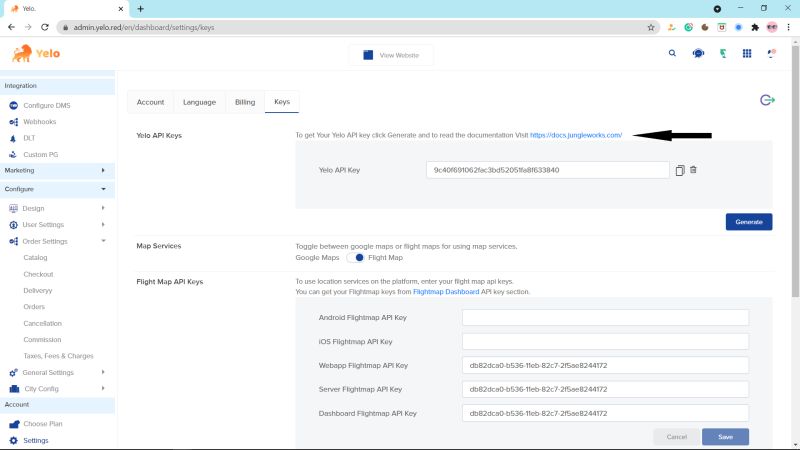This screenshot has width=800, height=450.
Task: Click the Generate button
Action: click(x=749, y=222)
